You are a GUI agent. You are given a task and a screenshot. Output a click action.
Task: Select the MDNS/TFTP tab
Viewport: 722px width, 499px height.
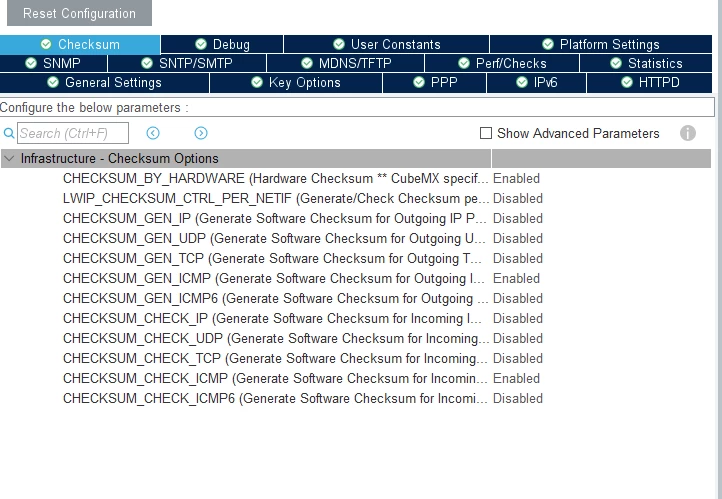345,63
